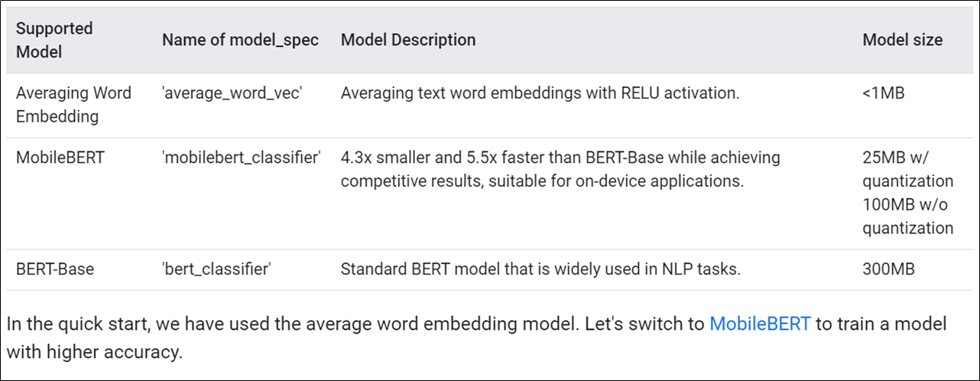The height and width of the screenshot is (381, 980).
Task: Open the MobileBERT hyperlink in the paragraph
Action: tap(759, 324)
